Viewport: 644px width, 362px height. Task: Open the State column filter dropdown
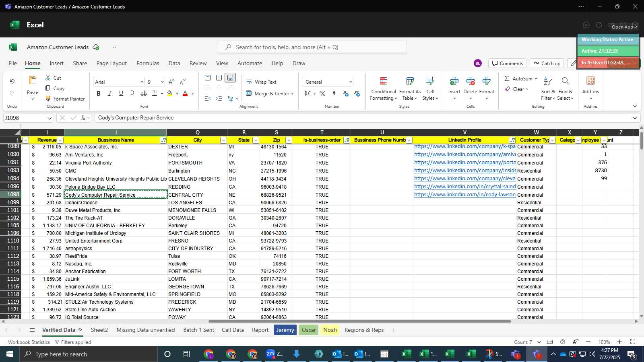click(256, 140)
